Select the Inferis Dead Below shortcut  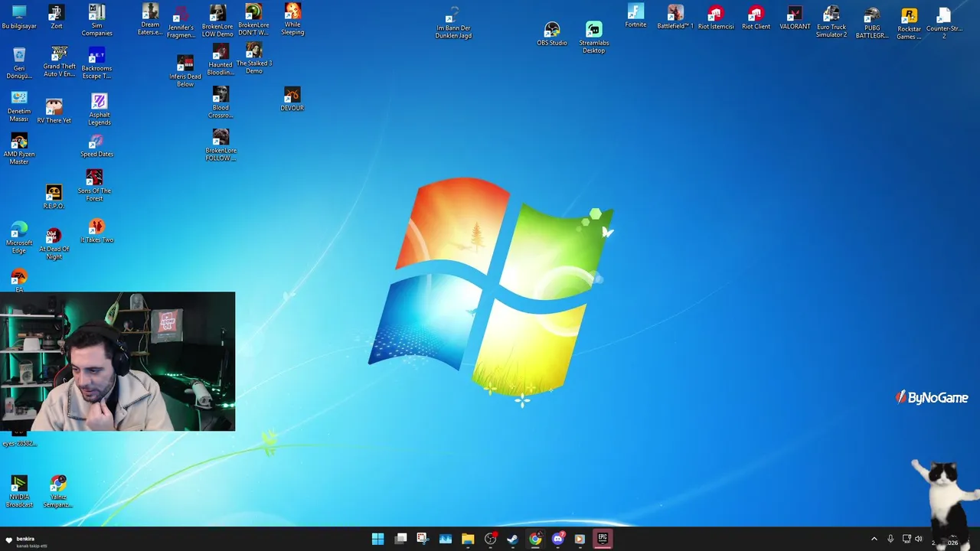(x=185, y=71)
